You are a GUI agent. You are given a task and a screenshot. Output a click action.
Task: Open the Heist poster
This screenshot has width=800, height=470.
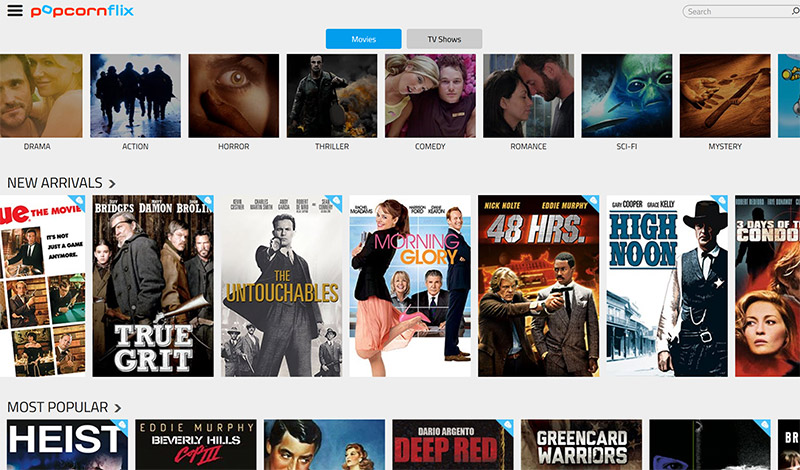[x=67, y=444]
